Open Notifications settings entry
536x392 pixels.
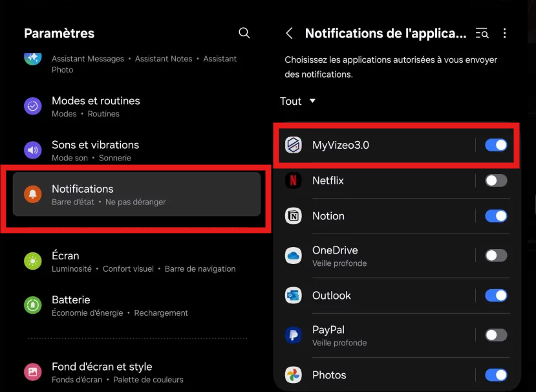(x=136, y=194)
